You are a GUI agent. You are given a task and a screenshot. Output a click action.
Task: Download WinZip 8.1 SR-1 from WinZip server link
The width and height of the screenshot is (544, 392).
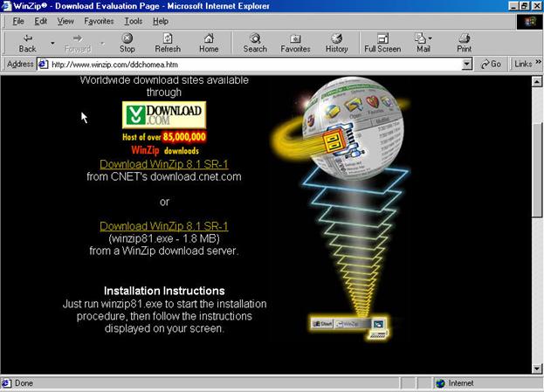coord(164,226)
